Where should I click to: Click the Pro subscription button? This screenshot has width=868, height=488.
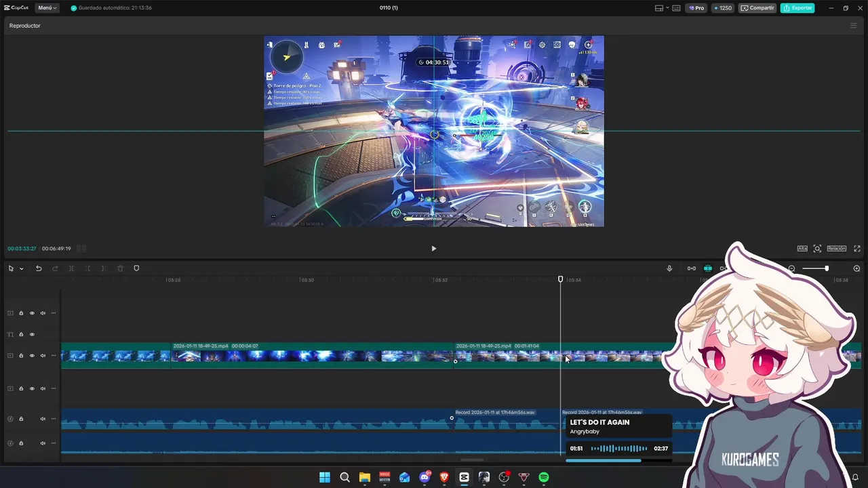pos(696,8)
